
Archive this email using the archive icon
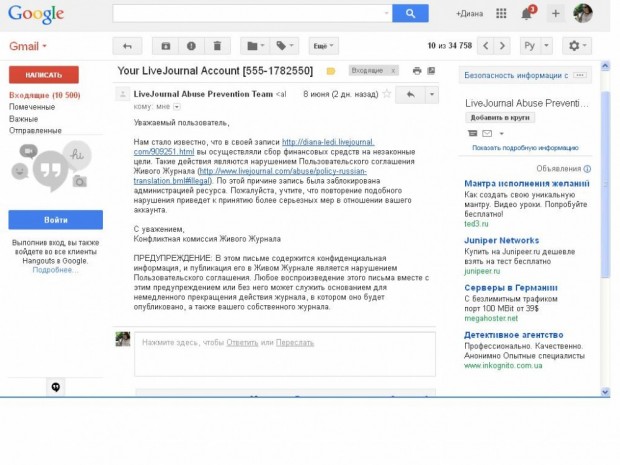(165, 46)
